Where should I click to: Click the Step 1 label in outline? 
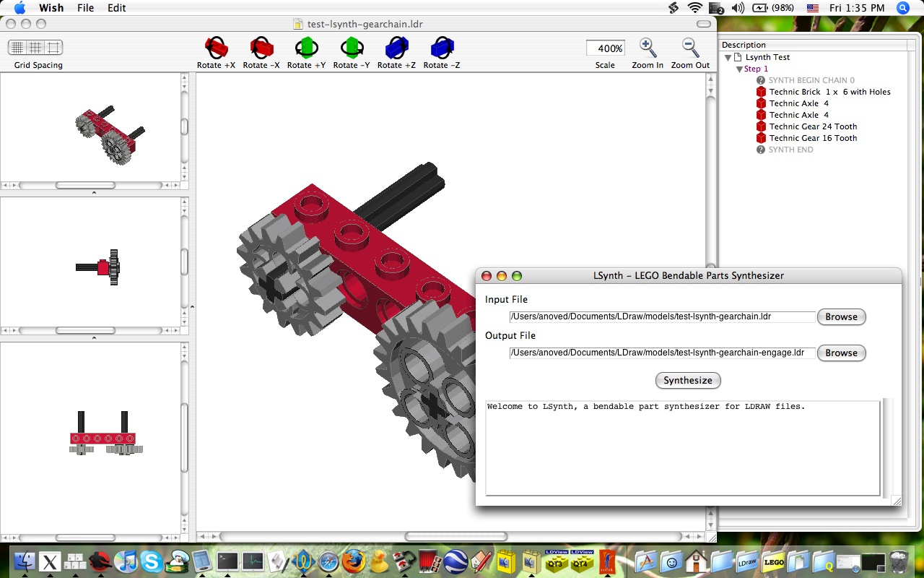click(757, 69)
